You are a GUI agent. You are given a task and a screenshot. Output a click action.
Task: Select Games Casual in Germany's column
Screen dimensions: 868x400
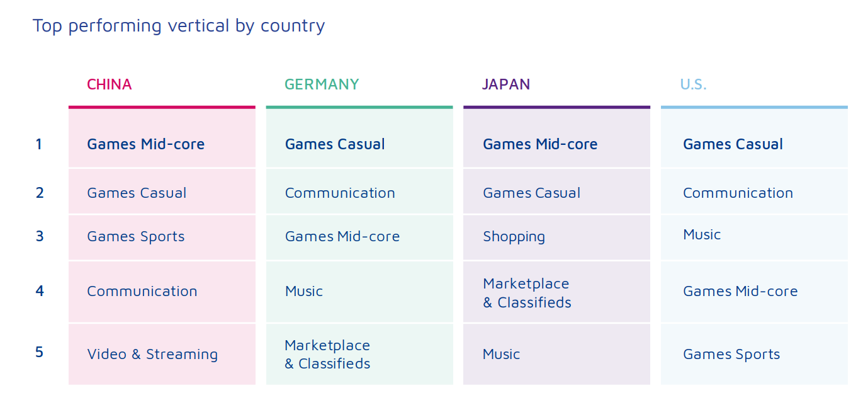click(x=335, y=144)
